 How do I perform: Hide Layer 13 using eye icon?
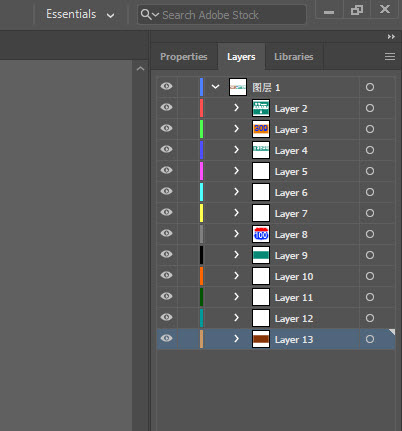point(166,338)
